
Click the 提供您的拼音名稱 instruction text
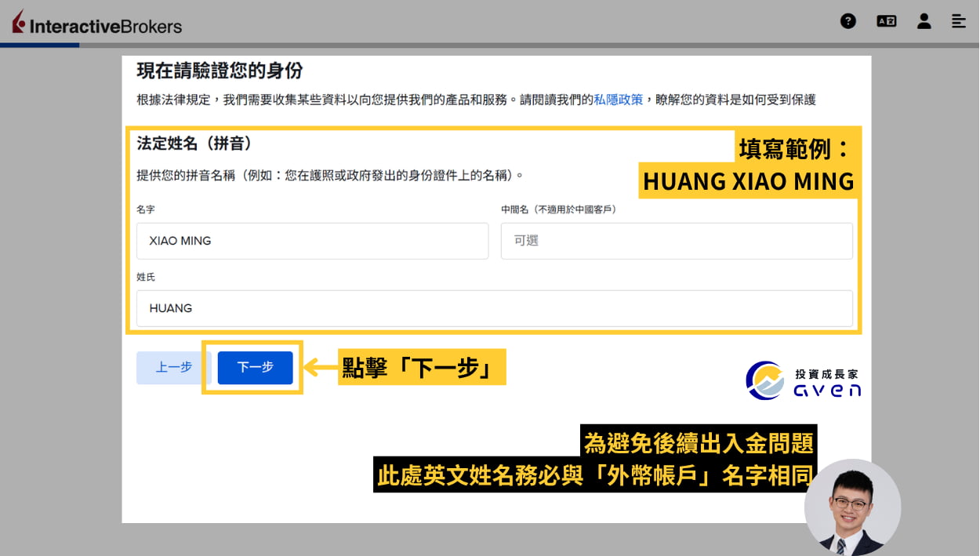click(330, 175)
